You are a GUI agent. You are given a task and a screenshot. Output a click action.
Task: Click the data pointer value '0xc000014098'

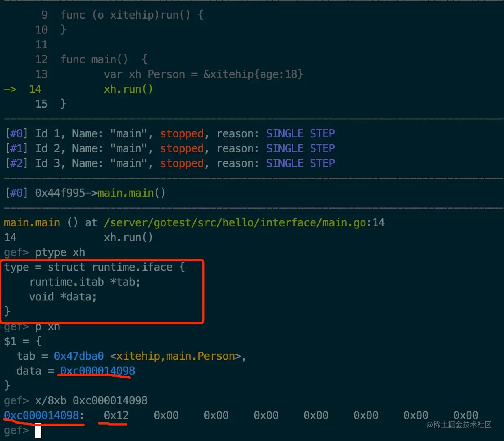[98, 371]
